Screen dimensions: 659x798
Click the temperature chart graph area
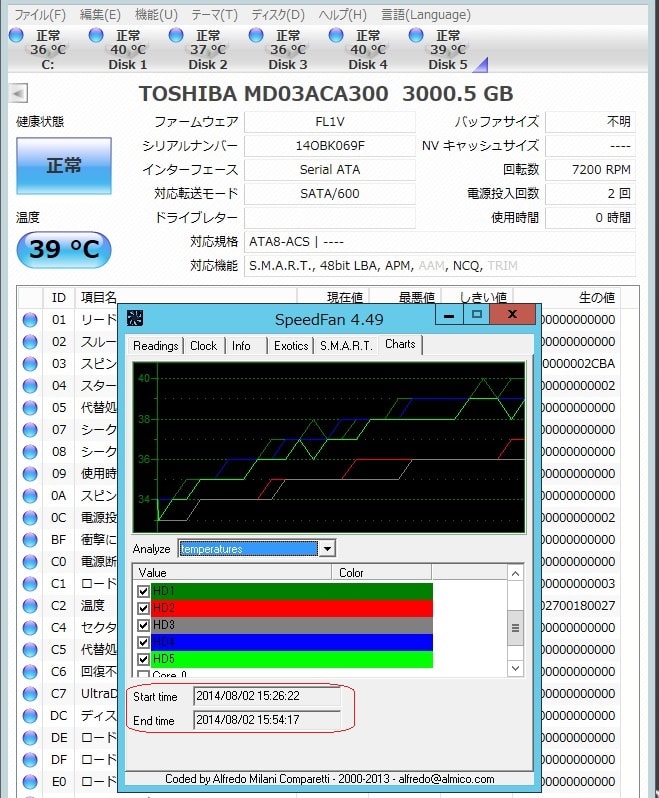click(x=329, y=447)
